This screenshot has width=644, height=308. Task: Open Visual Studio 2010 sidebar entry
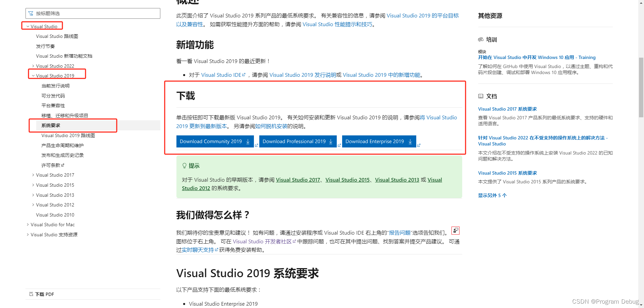pyautogui.click(x=55, y=215)
